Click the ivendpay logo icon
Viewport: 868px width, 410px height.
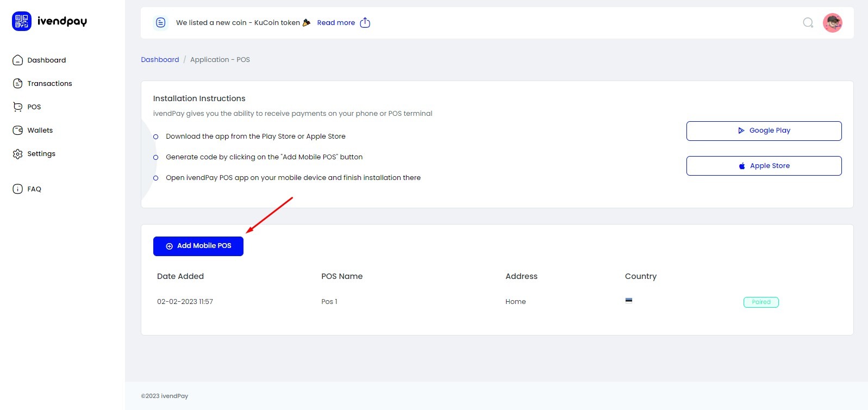22,21
